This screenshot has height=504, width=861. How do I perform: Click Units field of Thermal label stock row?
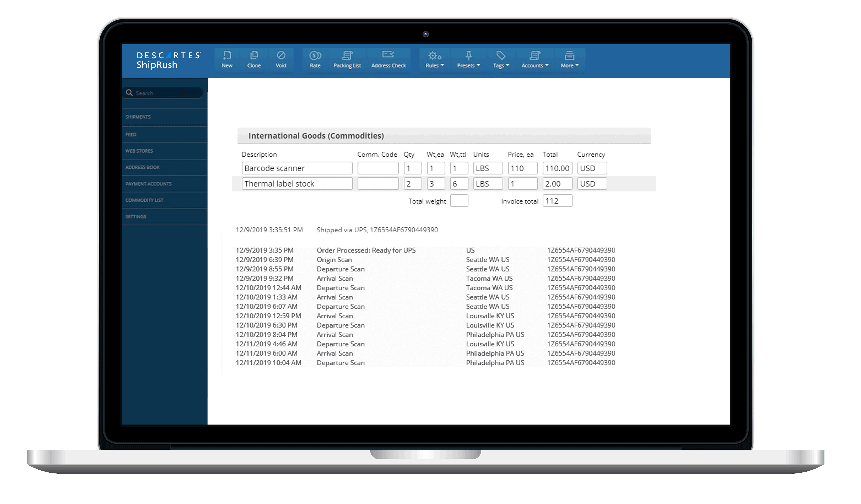tap(488, 184)
